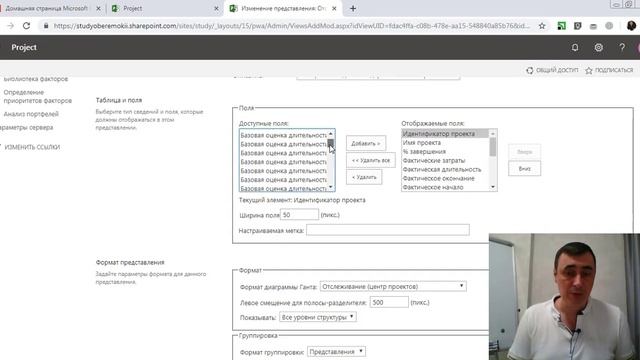Select Фактическое окончание in displayed fields
The width and height of the screenshot is (640, 360).
coord(445,178)
